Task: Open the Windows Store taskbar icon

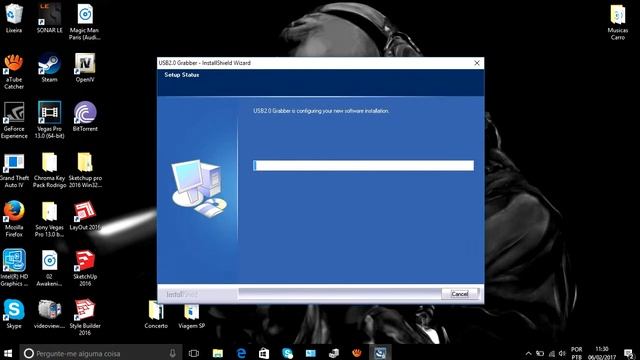Action: click(264, 353)
